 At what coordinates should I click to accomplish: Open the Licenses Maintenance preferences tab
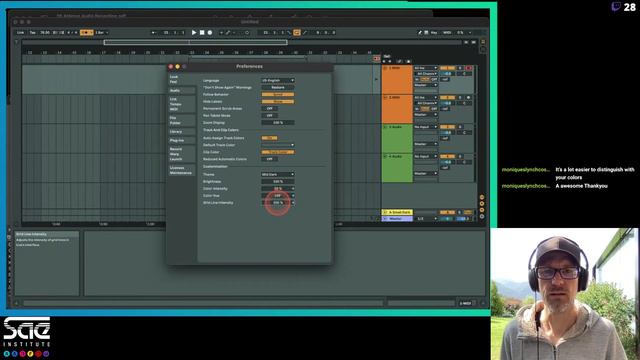(x=182, y=170)
